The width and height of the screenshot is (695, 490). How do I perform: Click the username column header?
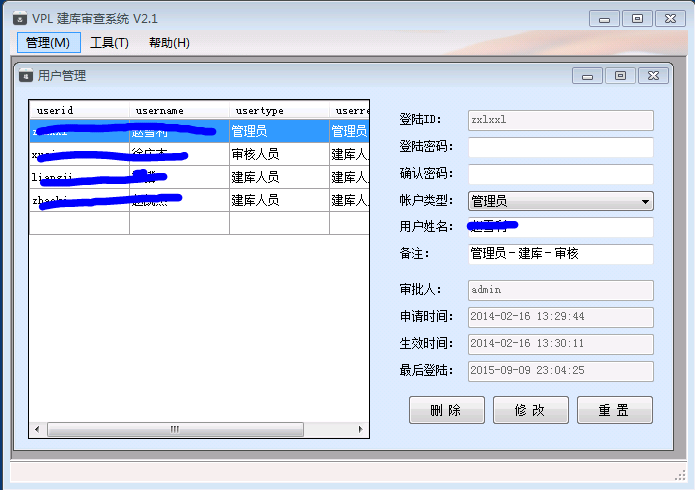pyautogui.click(x=179, y=110)
